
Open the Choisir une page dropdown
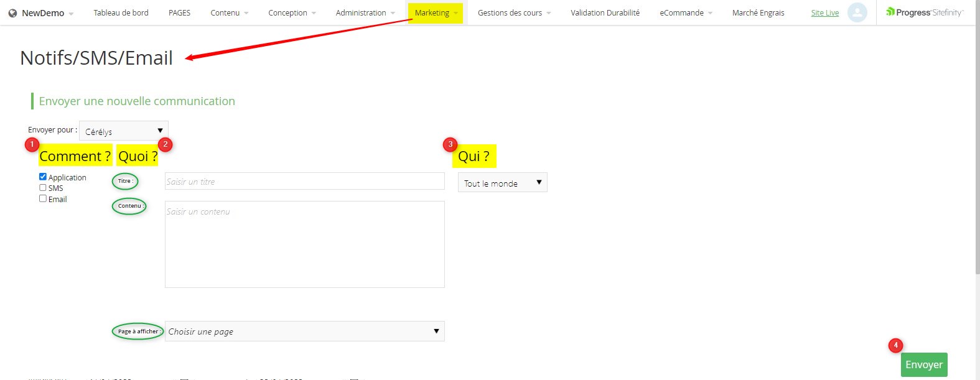(x=304, y=331)
